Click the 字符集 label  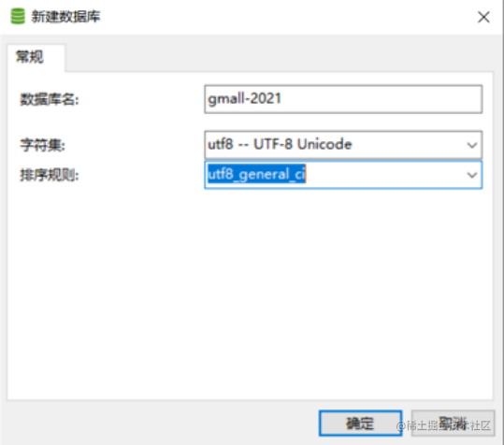tap(42, 145)
